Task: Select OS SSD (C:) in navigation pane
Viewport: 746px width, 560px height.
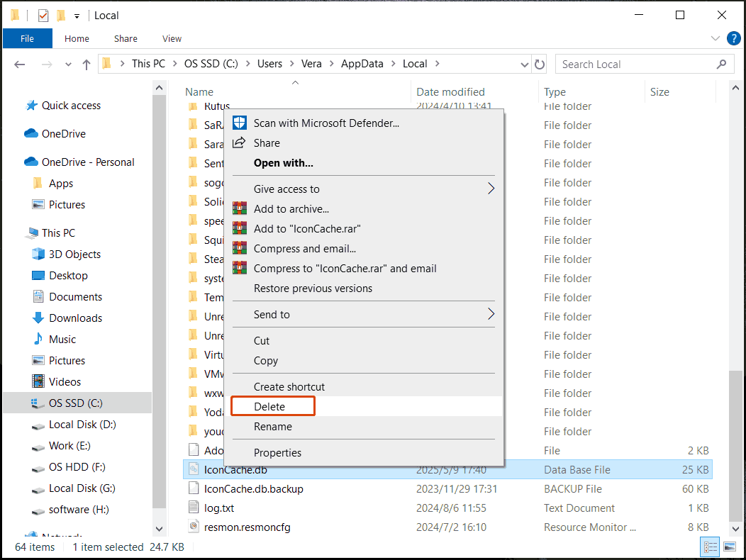Action: 76,403
